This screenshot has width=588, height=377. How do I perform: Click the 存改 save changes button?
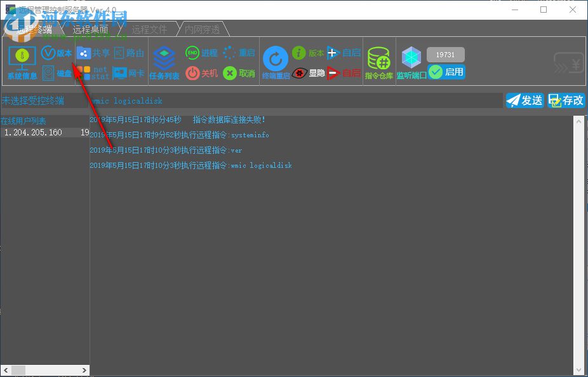[x=566, y=100]
